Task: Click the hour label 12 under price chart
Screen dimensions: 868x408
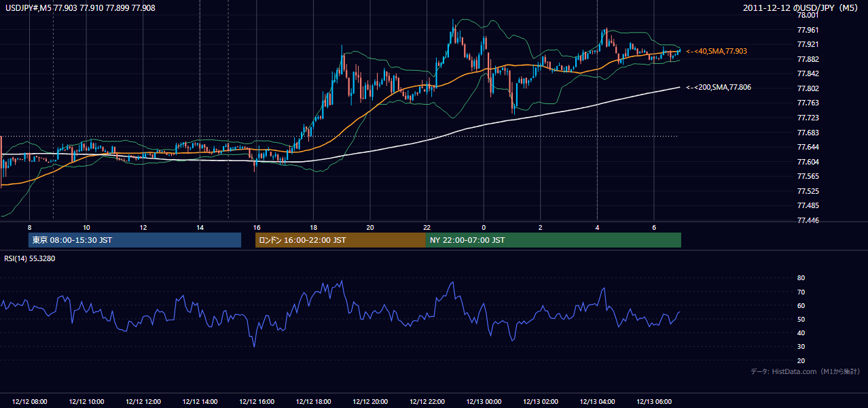Action: click(143, 227)
